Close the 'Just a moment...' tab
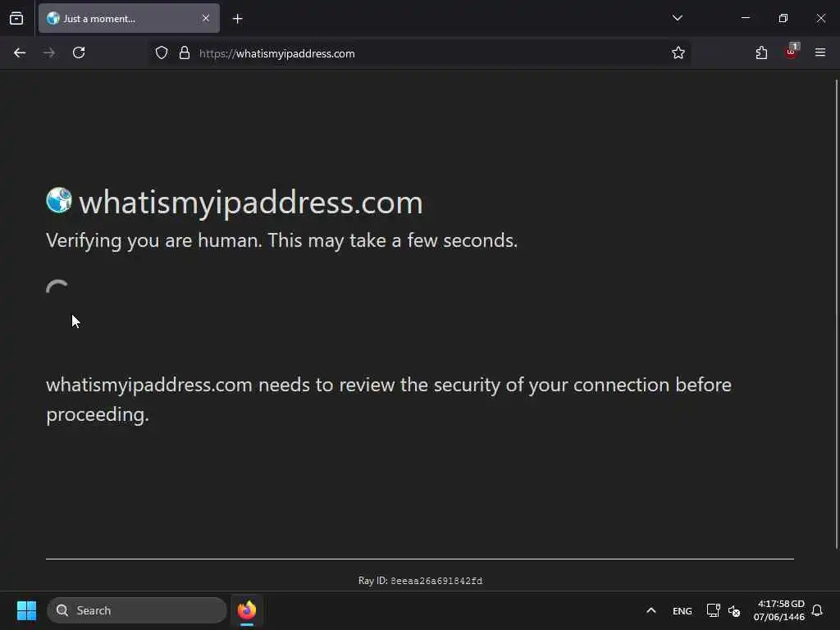This screenshot has height=630, width=840. [x=206, y=18]
